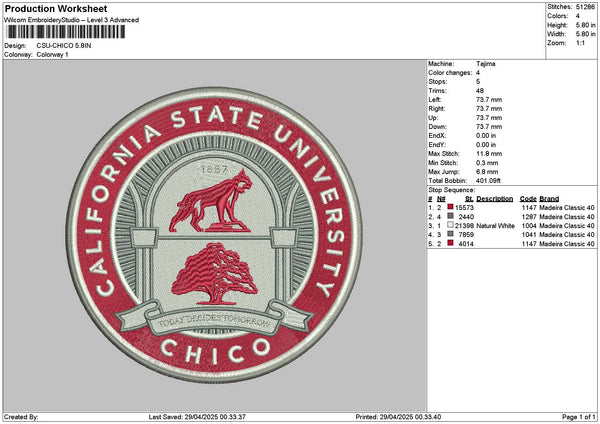The height and width of the screenshot is (424, 600).
Task: Click the 'Created By:' footer label
Action: click(21, 417)
